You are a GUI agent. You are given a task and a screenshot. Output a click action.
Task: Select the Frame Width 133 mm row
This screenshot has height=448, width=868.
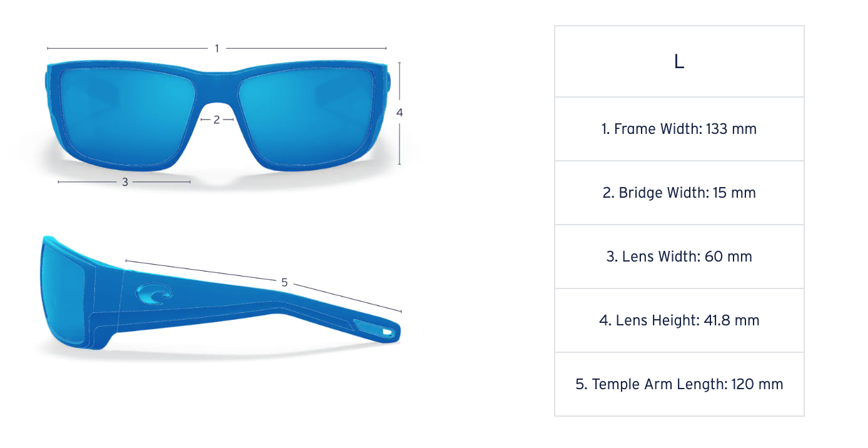pos(679,129)
